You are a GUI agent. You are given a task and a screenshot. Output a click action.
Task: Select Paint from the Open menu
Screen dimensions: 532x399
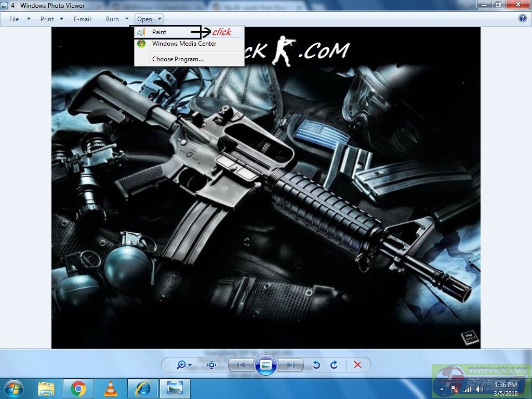point(159,32)
